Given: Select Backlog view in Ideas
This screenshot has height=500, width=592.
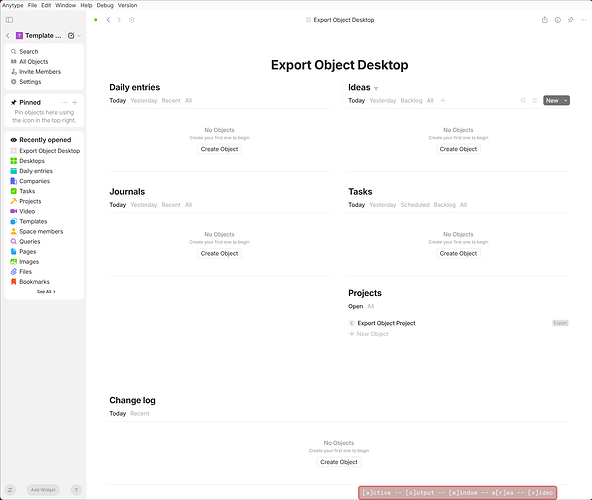Looking at the screenshot, I should point(411,100).
